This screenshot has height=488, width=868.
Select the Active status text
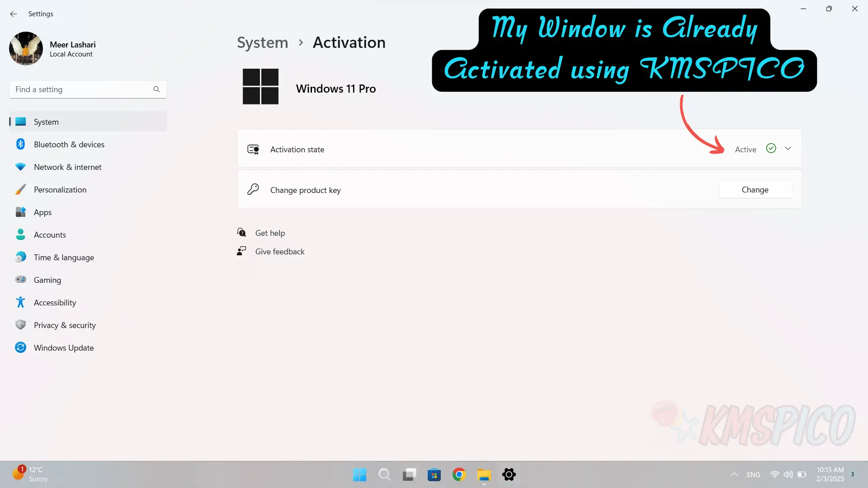(745, 149)
